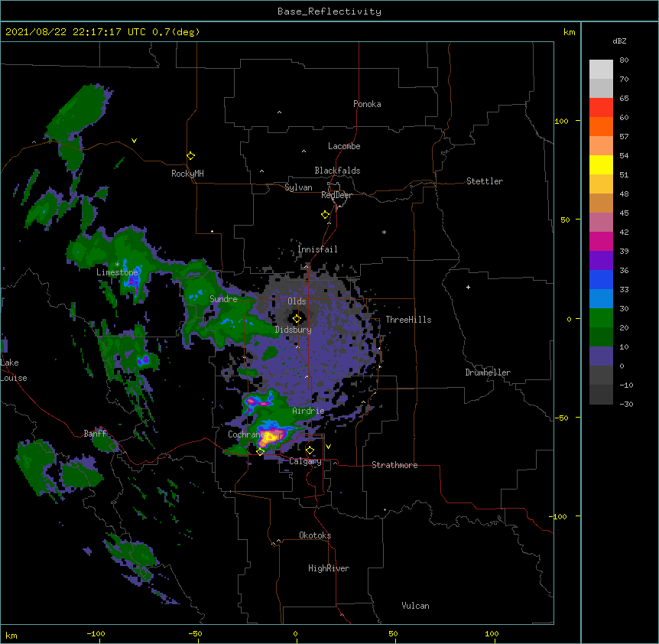Click the Olds town label
The height and width of the screenshot is (644, 659).
click(x=297, y=301)
